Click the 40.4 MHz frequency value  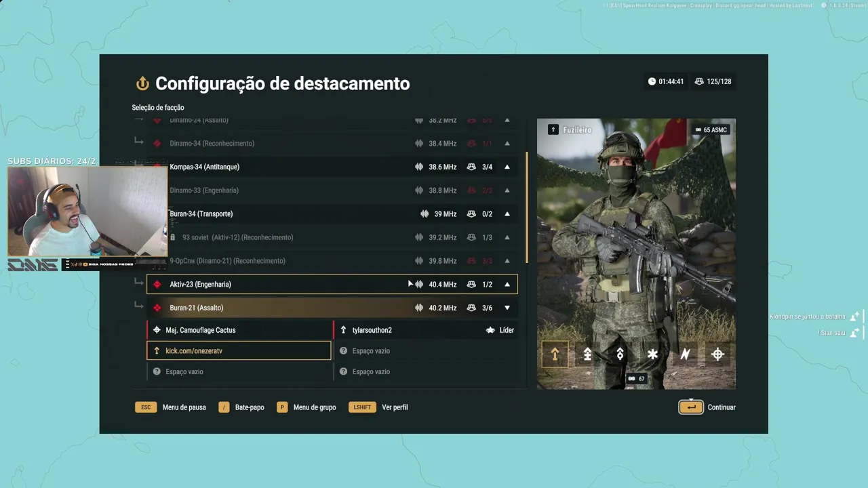point(442,285)
